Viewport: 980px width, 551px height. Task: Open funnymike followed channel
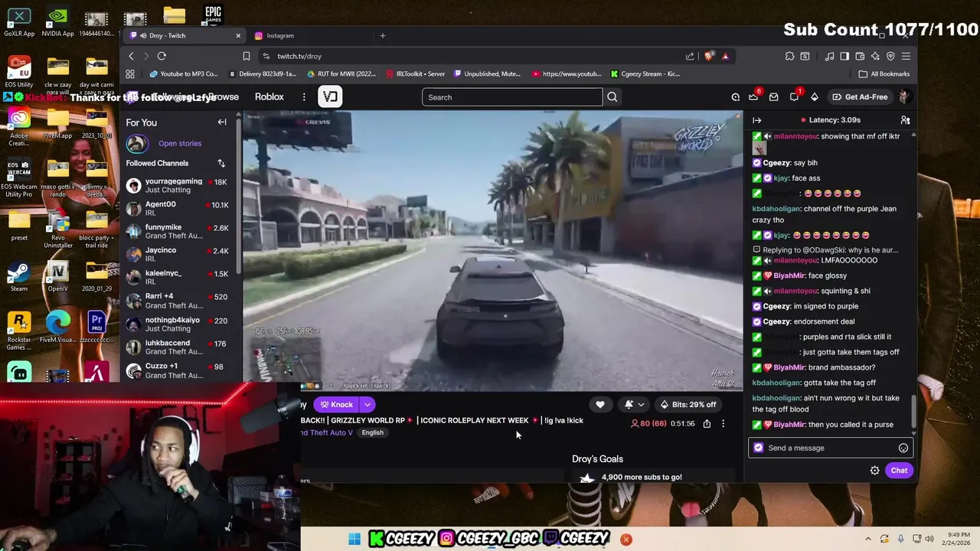pyautogui.click(x=178, y=232)
